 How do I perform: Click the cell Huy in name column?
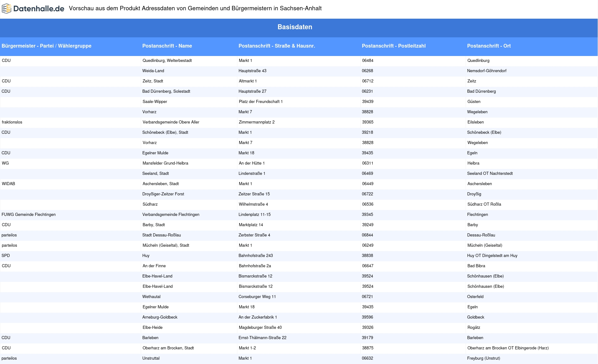click(146, 256)
